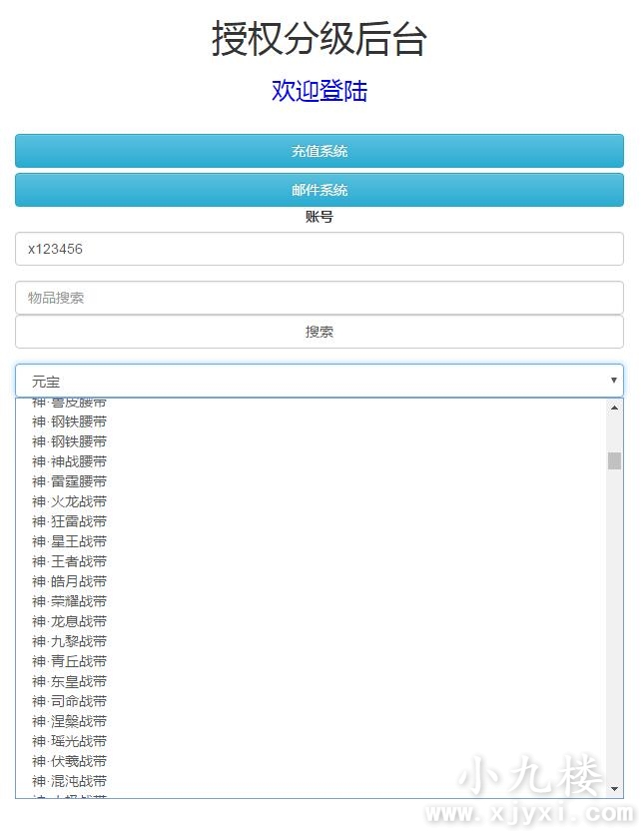The width and height of the screenshot is (644, 836).
Task: Pick the 神·狂雷战带 item
Action: tap(70, 521)
